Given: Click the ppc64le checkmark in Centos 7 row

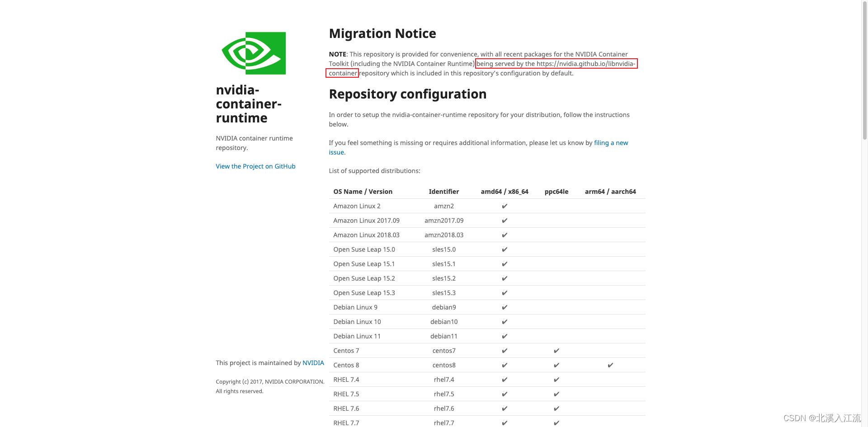Looking at the screenshot, I should (x=557, y=351).
